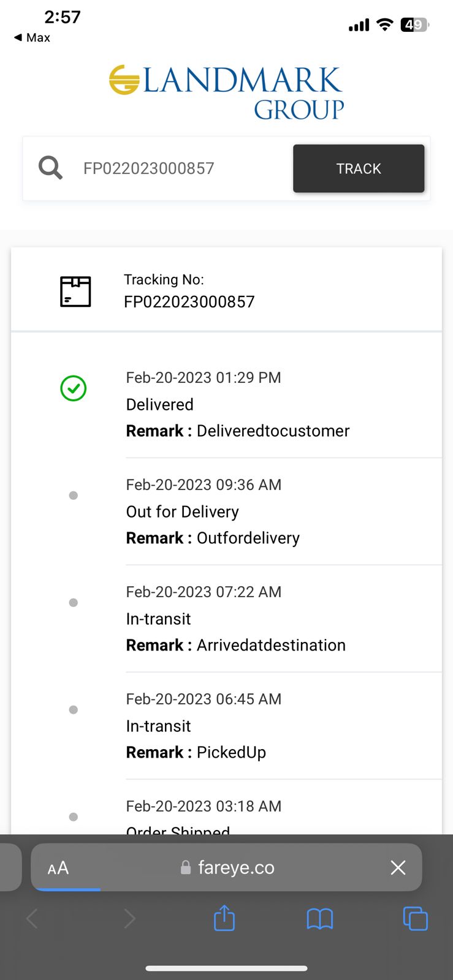Go back with Safari back arrow

click(x=33, y=918)
